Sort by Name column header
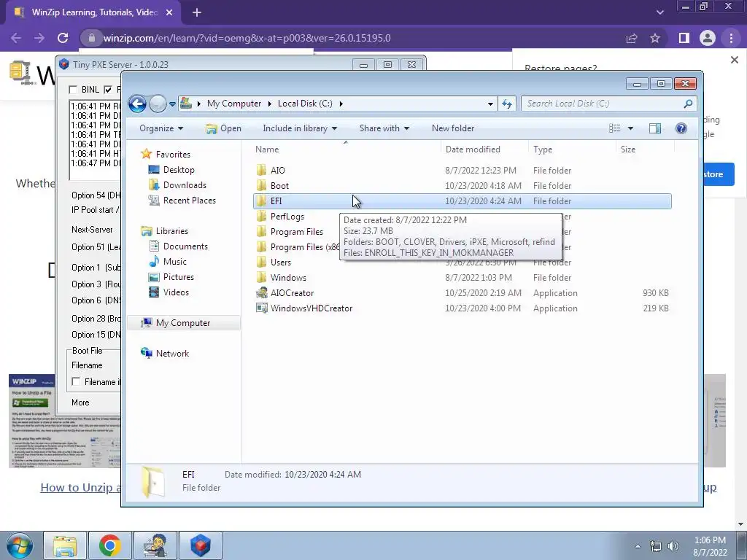 coord(346,149)
